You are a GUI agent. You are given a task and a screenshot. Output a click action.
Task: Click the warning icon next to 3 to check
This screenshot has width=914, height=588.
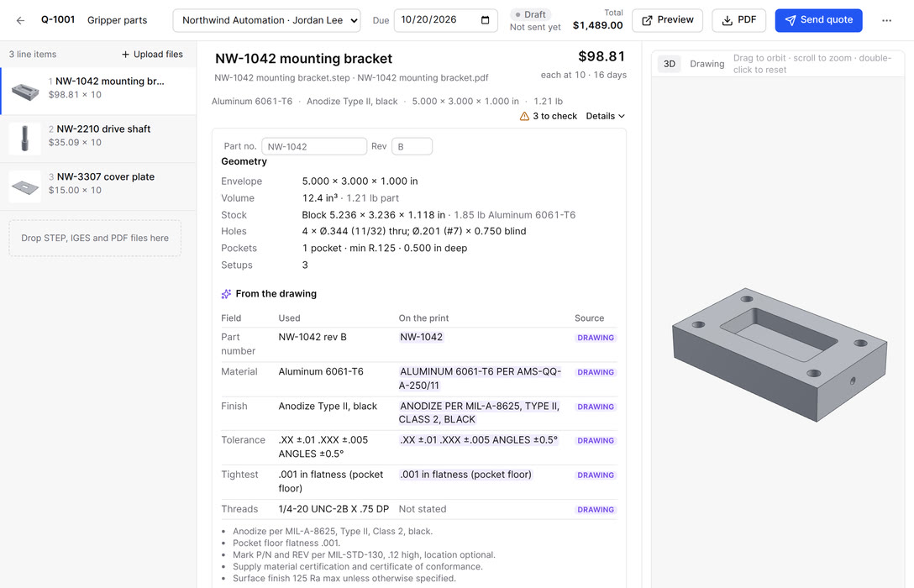[524, 116]
